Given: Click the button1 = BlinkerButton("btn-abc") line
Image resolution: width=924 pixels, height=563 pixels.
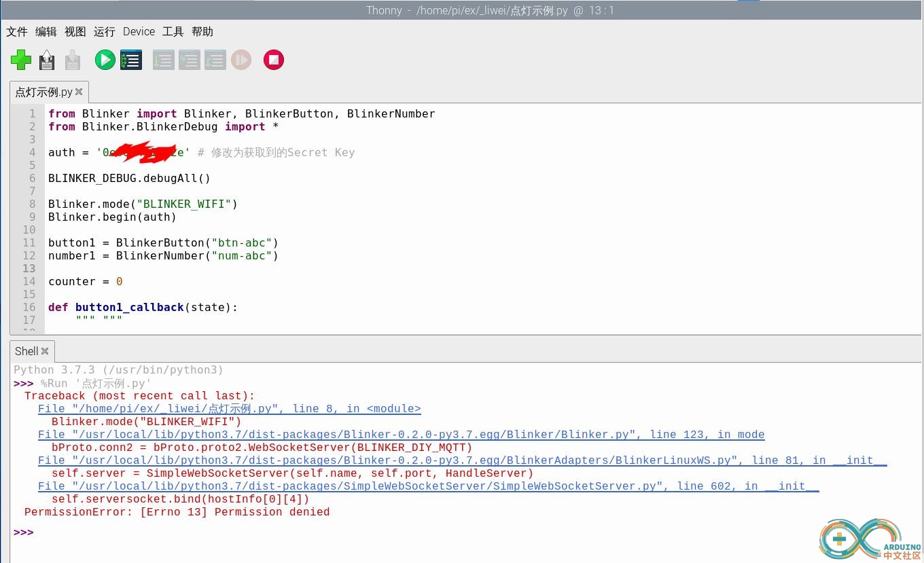Looking at the screenshot, I should pos(163,242).
